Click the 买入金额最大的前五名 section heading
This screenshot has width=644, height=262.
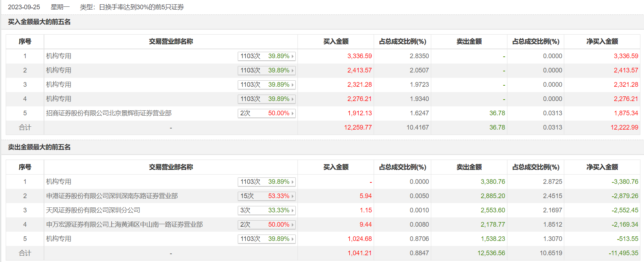point(39,22)
